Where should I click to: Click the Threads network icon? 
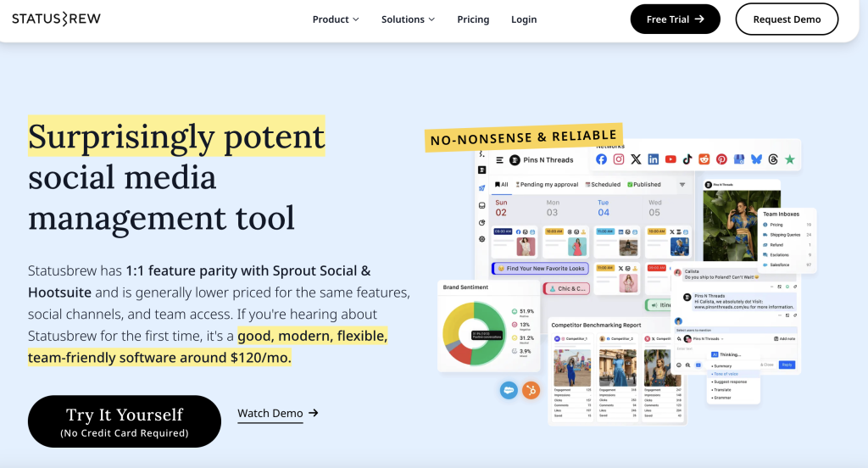[x=773, y=159]
